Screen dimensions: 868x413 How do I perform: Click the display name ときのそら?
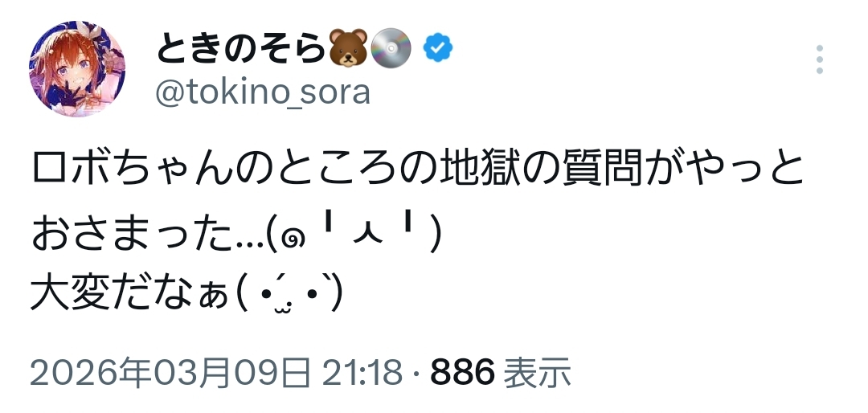pos(240,50)
